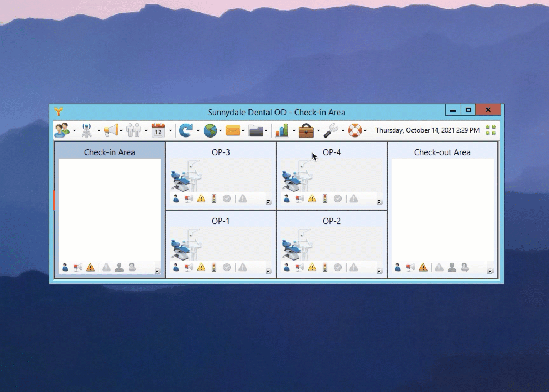549x392 pixels.
Task: Open the overflow menu arrow under OP-4
Action: [x=379, y=202]
